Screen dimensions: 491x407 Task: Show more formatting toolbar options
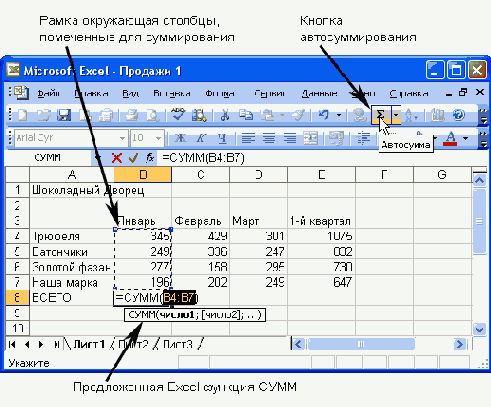click(483, 139)
